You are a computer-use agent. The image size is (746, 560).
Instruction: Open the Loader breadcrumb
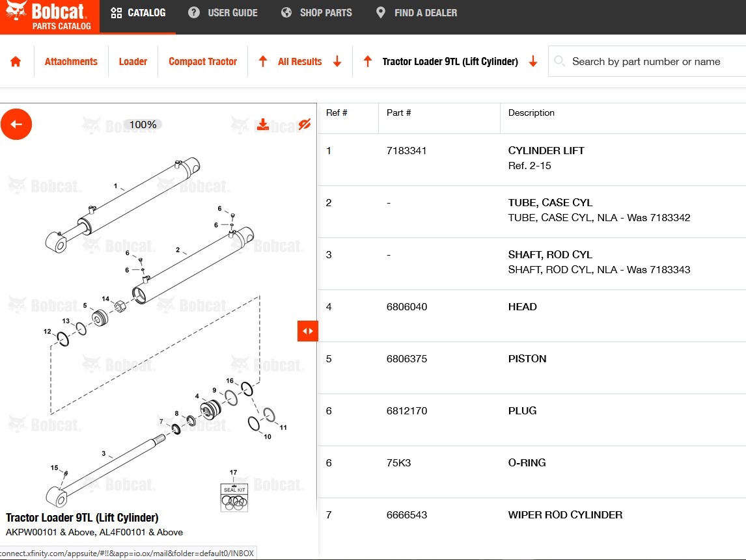click(133, 61)
